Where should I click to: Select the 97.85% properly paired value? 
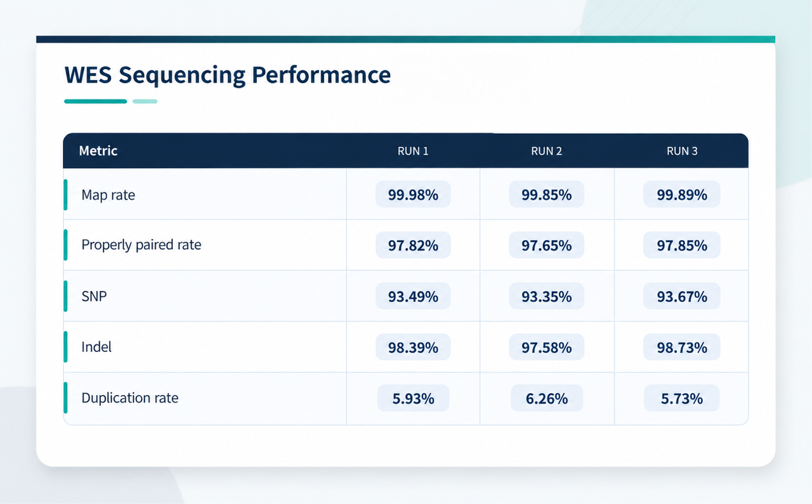682,245
